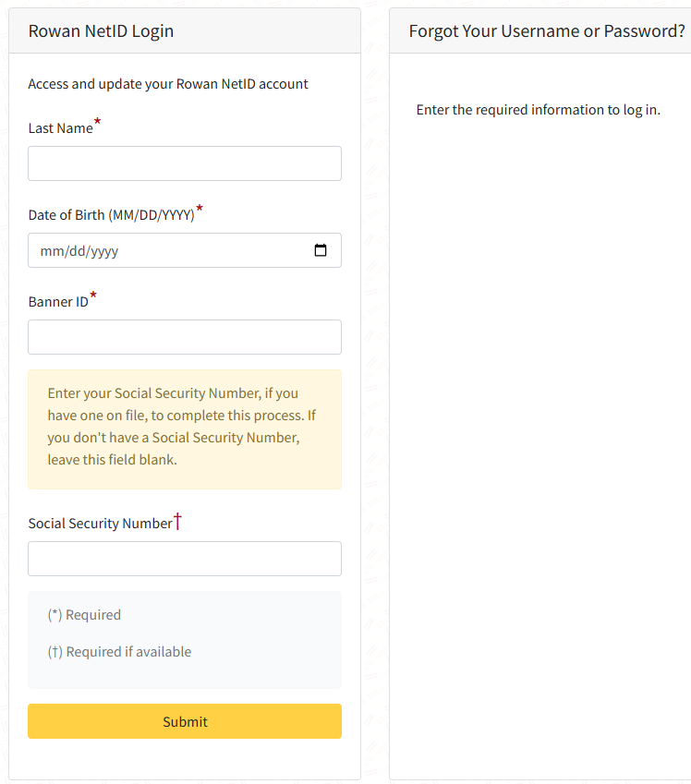
Task: Click the Banner ID label
Action: [x=58, y=302]
